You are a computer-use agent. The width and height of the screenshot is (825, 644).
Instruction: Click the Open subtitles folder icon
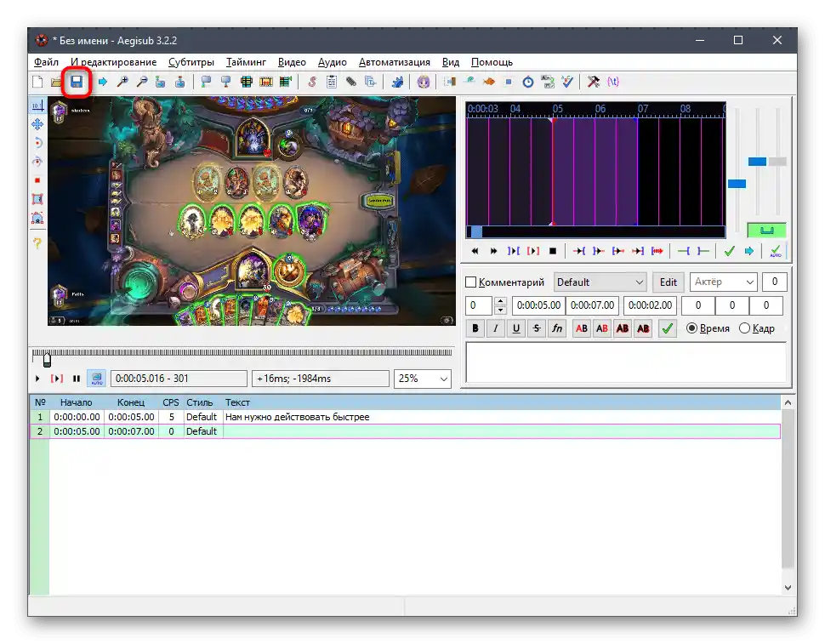[56, 82]
